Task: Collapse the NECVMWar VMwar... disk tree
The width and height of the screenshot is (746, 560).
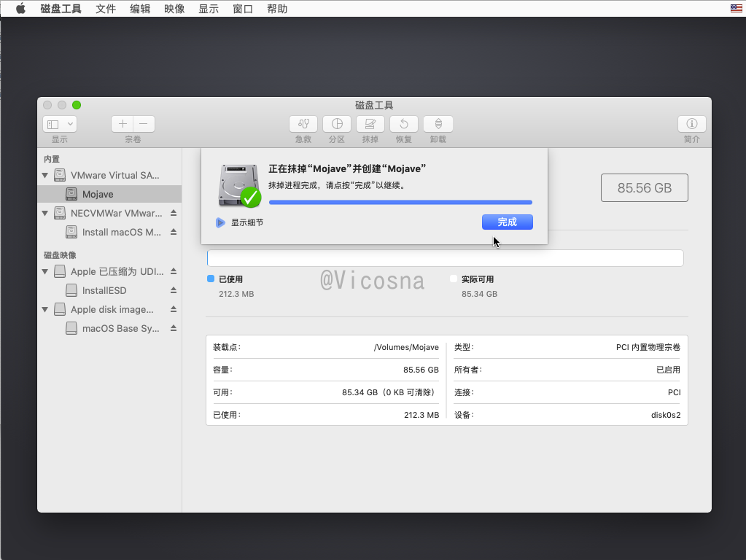Action: pyautogui.click(x=45, y=214)
